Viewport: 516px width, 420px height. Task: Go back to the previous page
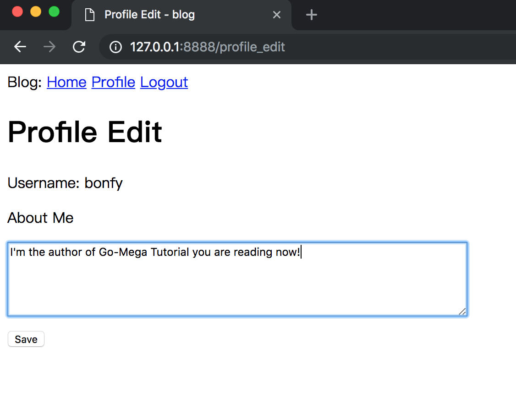pos(20,47)
